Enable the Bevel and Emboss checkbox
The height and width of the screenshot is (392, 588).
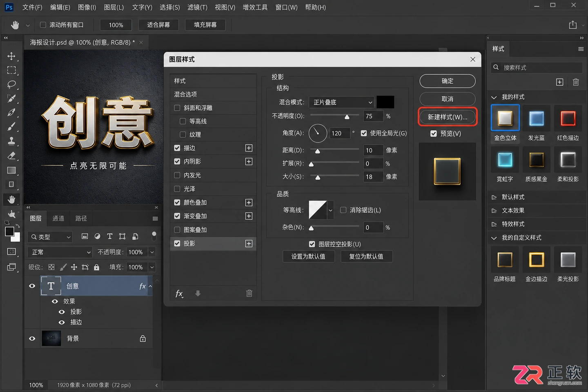[x=177, y=108]
